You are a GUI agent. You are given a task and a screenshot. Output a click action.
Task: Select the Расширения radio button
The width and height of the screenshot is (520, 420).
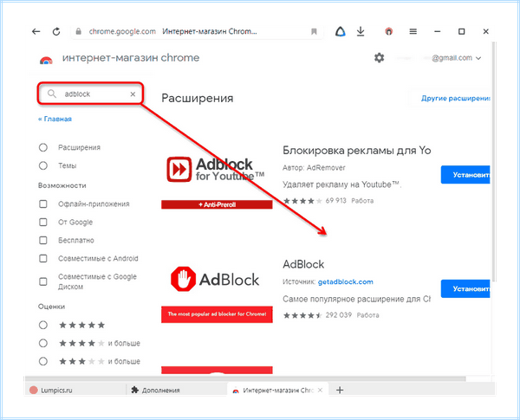point(43,147)
